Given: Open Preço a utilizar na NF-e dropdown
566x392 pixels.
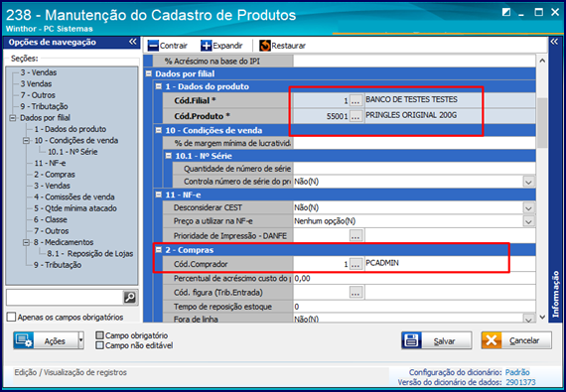Looking at the screenshot, I should pyautogui.click(x=529, y=221).
